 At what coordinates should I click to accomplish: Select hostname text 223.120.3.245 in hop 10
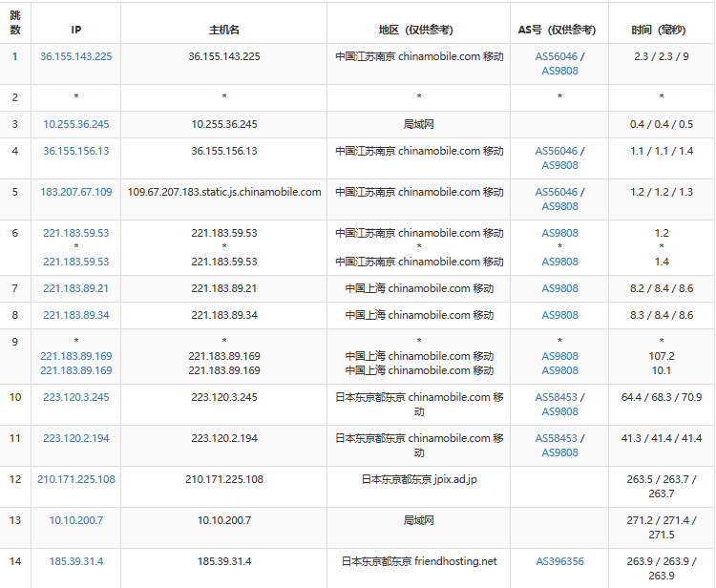[224, 397]
